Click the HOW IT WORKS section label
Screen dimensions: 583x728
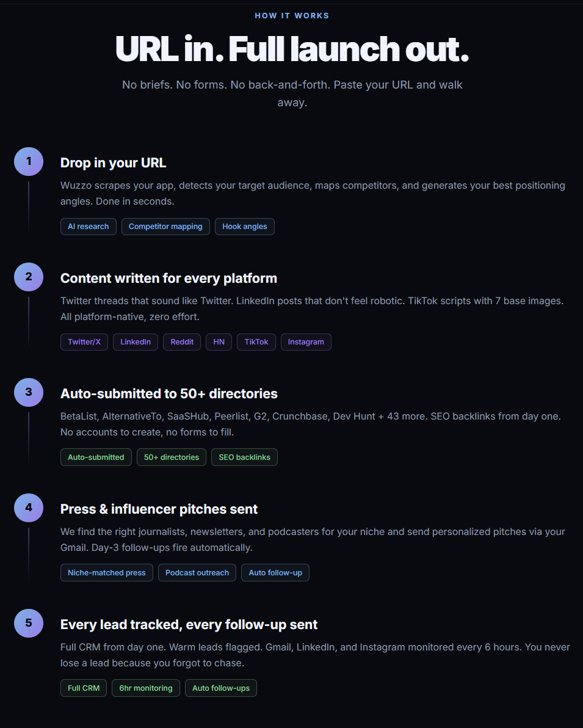[292, 16]
